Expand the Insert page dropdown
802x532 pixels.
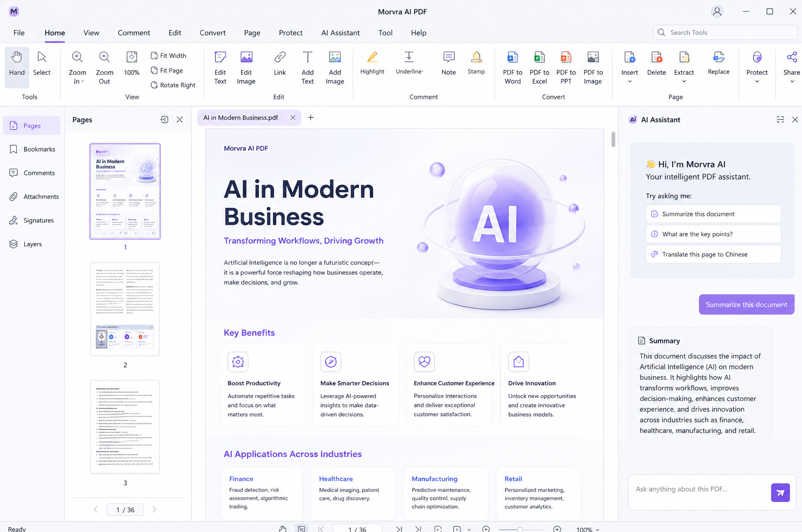[x=629, y=82]
